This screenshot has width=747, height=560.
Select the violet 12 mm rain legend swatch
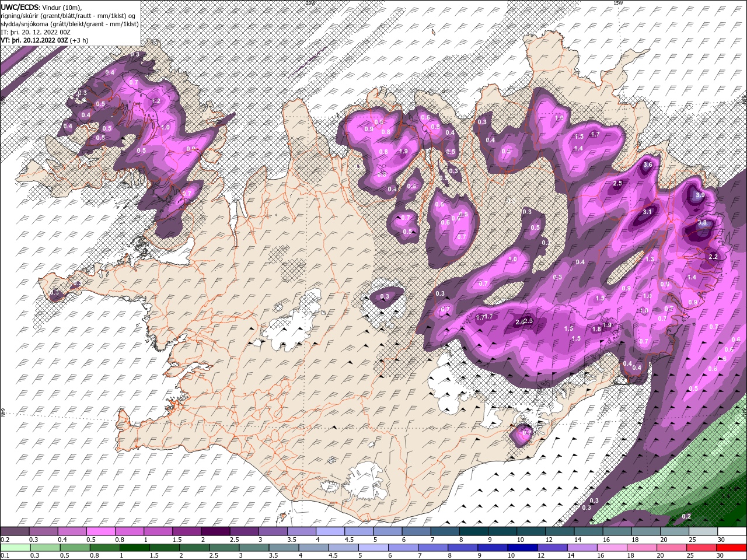(553, 547)
